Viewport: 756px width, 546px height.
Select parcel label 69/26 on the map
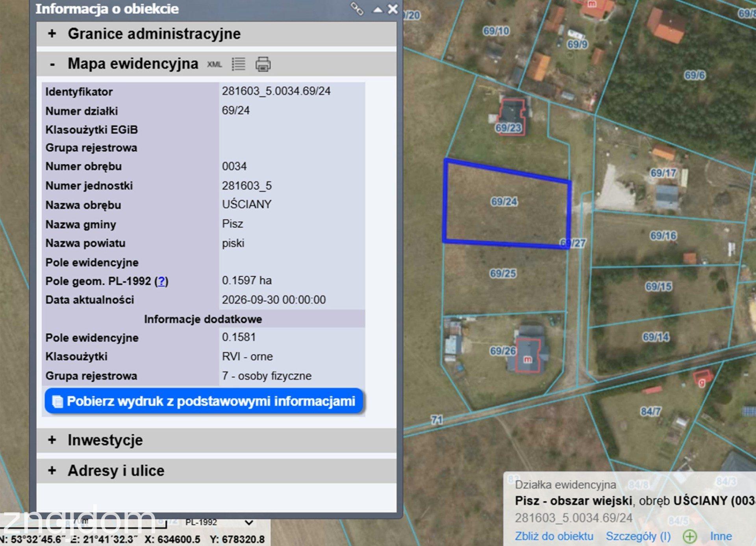[x=503, y=351]
